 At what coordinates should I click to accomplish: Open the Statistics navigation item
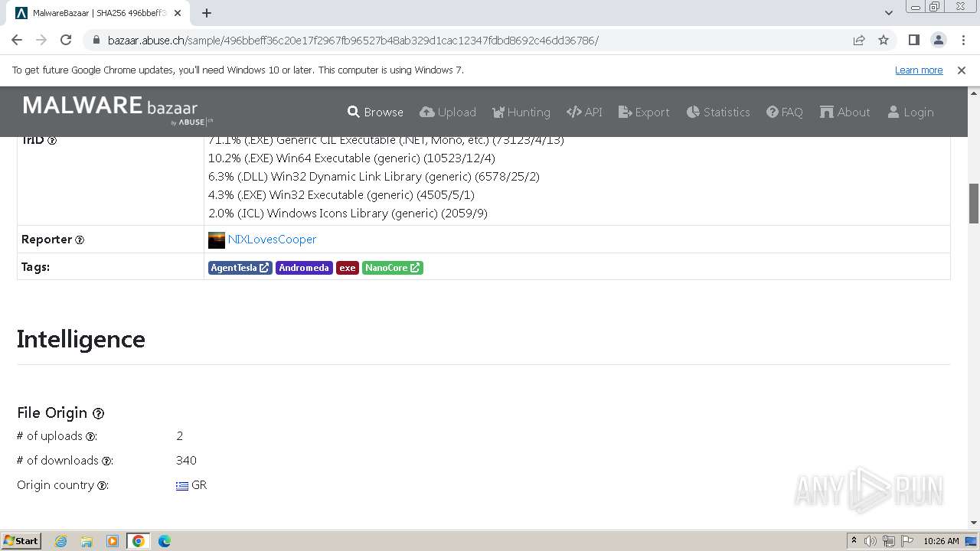coord(718,112)
